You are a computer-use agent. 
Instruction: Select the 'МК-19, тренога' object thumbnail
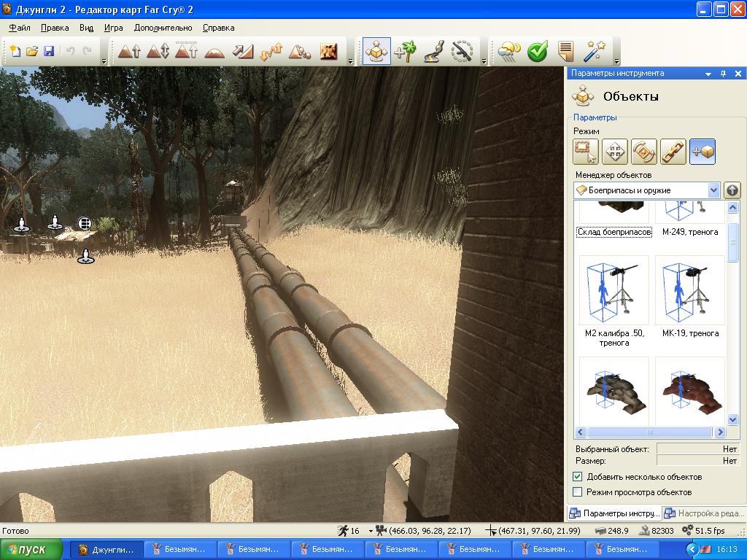pyautogui.click(x=690, y=290)
